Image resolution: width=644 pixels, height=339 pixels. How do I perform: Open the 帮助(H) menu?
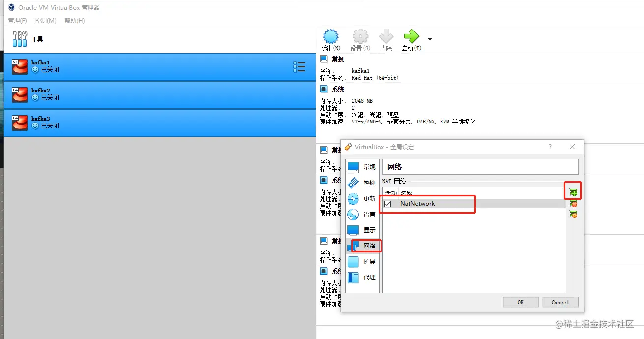75,20
